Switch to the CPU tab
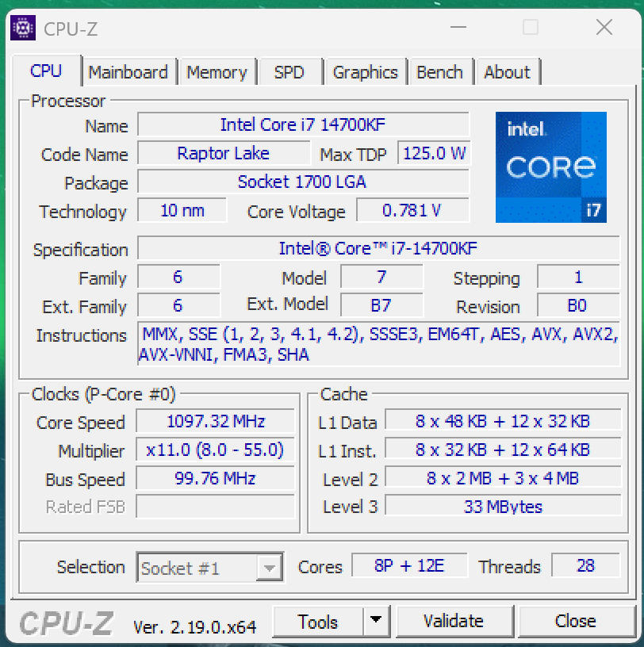Screen dimensions: 644x647 pos(46,71)
